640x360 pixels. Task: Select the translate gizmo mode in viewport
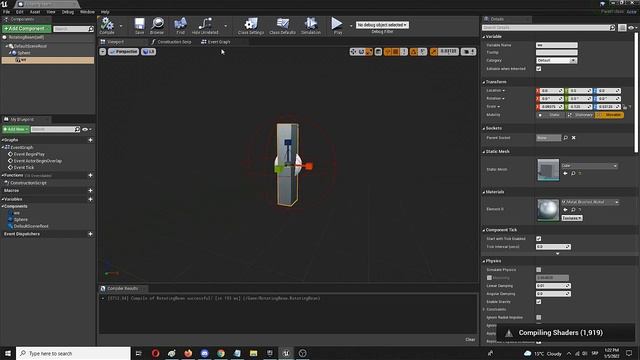tap(353, 52)
